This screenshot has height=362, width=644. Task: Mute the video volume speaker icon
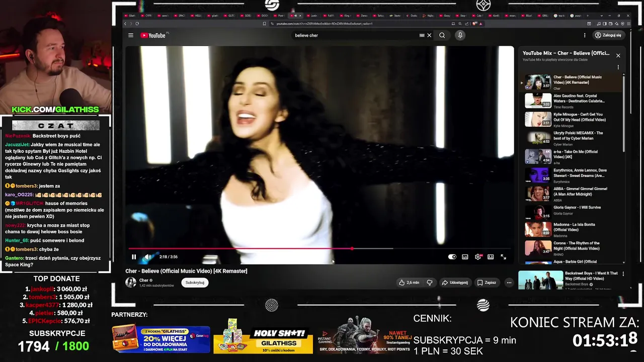[x=148, y=257]
